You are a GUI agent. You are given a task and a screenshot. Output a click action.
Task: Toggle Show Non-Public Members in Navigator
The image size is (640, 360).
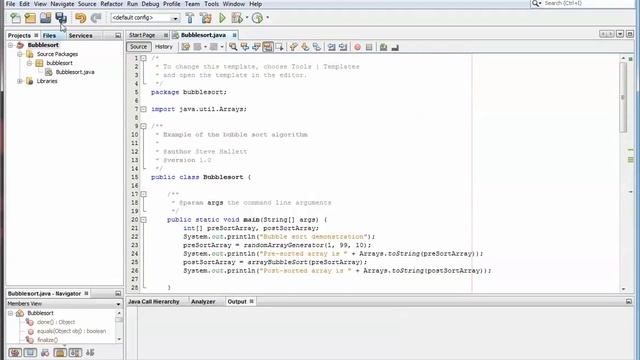point(60,353)
